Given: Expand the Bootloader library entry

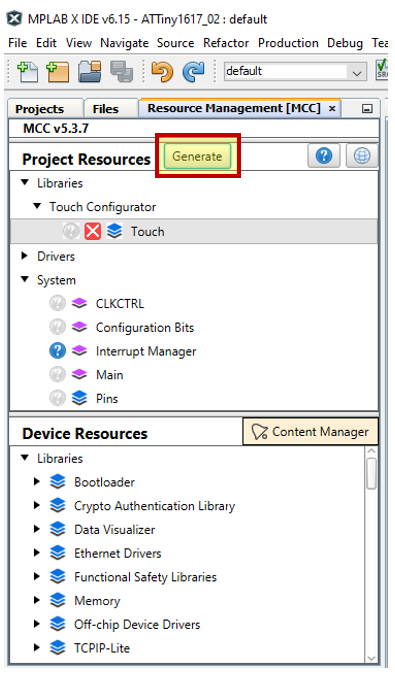Looking at the screenshot, I should 37,481.
